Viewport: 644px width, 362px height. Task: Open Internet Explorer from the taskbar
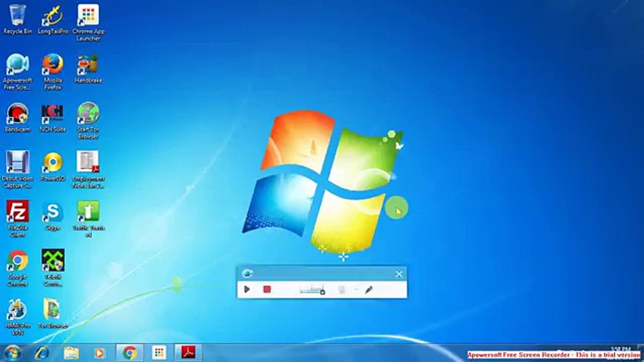[x=42, y=353]
